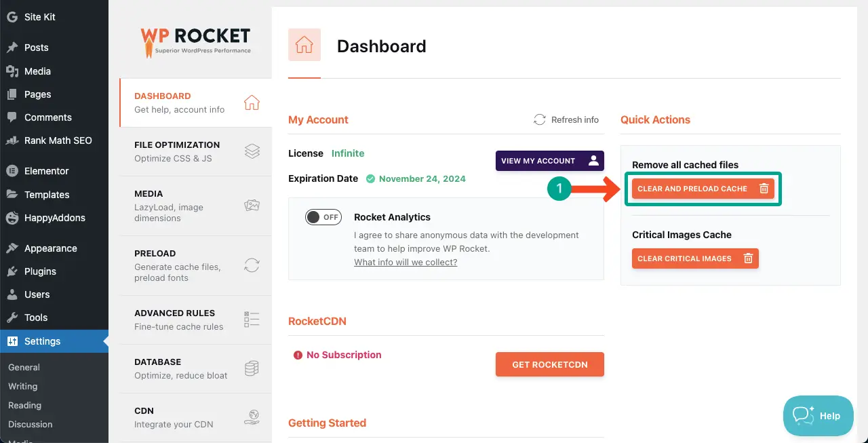Open Discussion settings submenu item
This screenshot has width=868, height=443.
[x=30, y=424]
